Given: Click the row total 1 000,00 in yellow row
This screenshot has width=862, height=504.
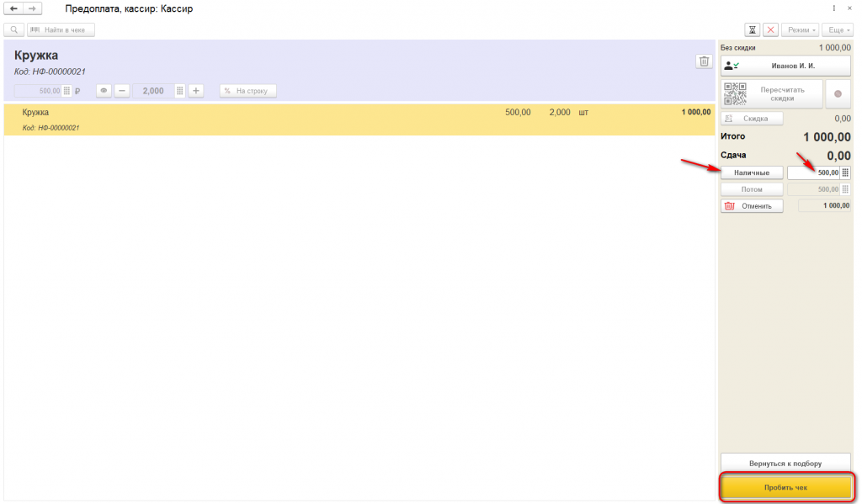Looking at the screenshot, I should click(x=696, y=112).
